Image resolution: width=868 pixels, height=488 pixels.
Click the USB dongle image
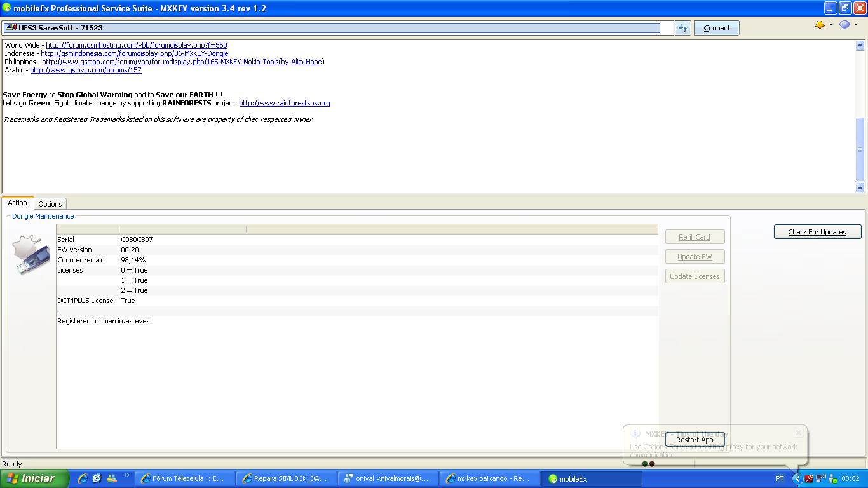coord(31,255)
